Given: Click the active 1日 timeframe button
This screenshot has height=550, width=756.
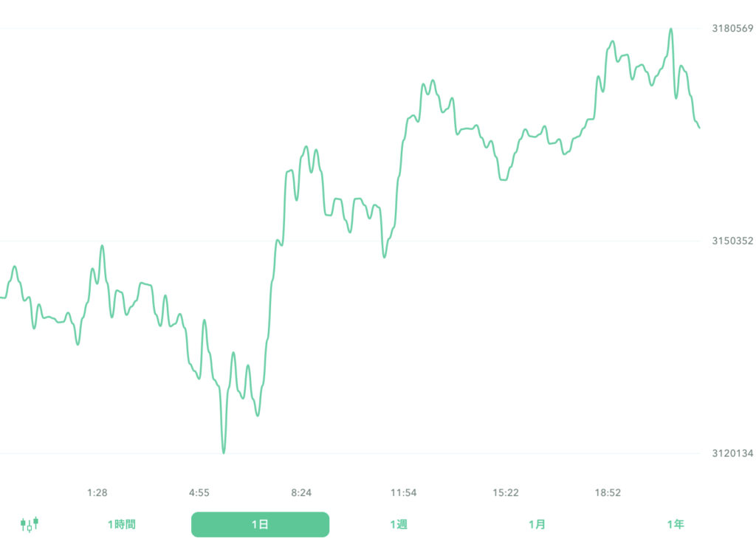Looking at the screenshot, I should [260, 525].
